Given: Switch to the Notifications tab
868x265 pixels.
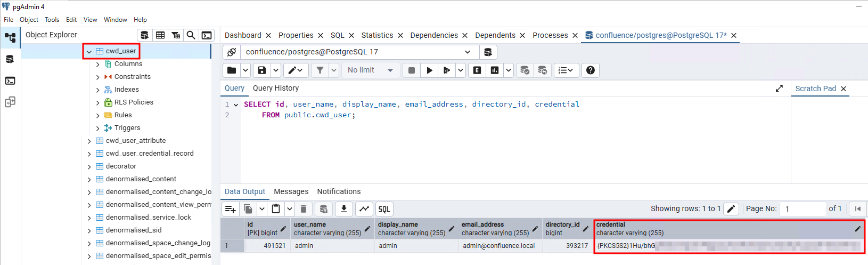Looking at the screenshot, I should 339,191.
